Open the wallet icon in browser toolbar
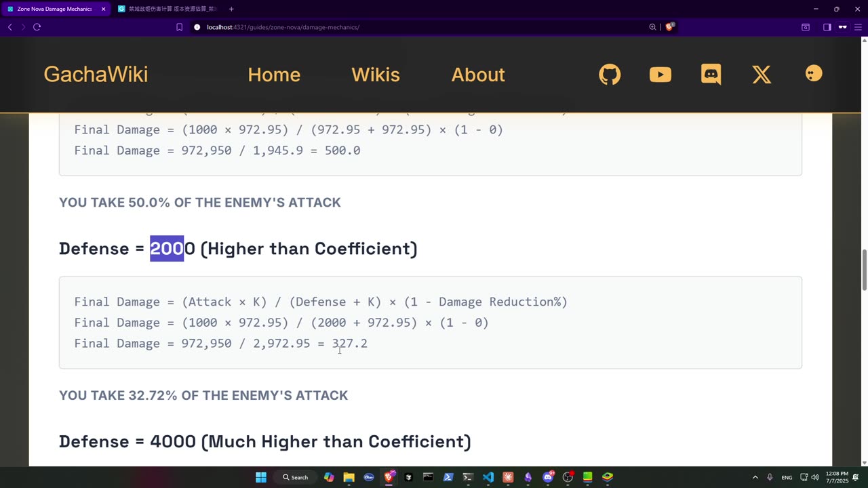 806,27
